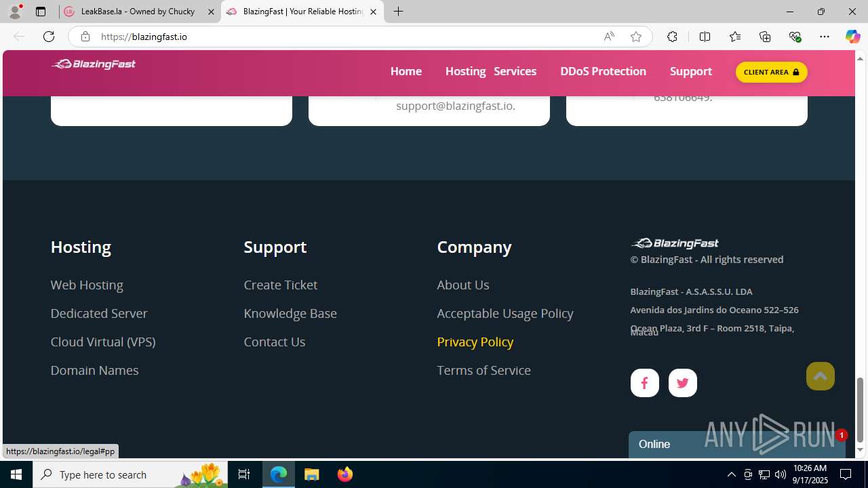868x488 pixels.
Task: Open the Acceptable Usage Policy link
Action: point(505,313)
